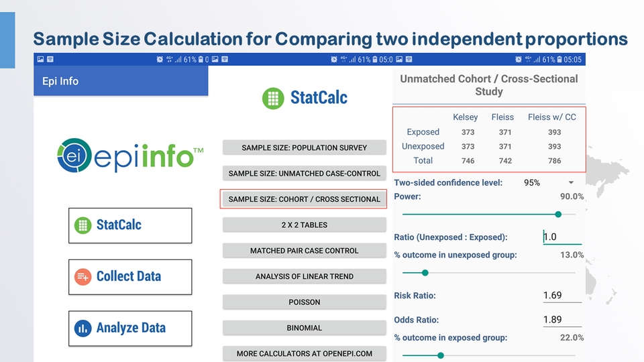Viewport: 644px width, 362px height.
Task: Open Matched Pair Case Control calculator
Action: tap(305, 250)
